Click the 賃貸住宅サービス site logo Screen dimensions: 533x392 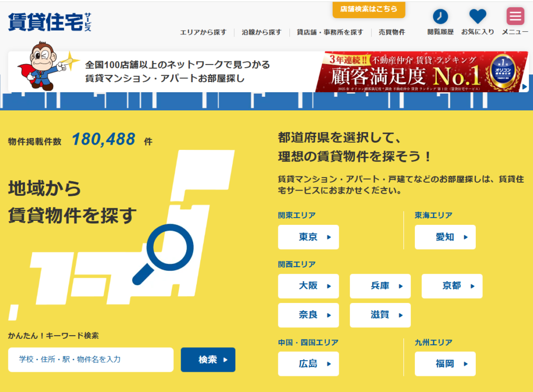pos(49,22)
